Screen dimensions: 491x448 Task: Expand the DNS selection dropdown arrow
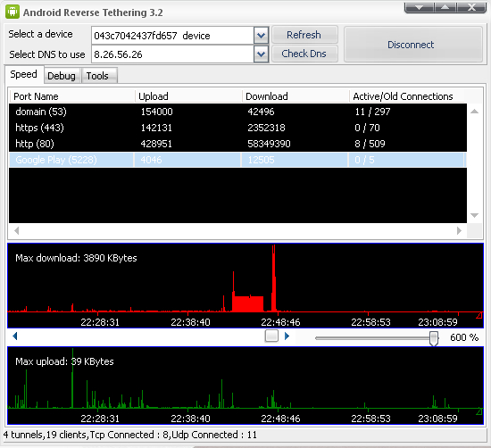pos(261,54)
